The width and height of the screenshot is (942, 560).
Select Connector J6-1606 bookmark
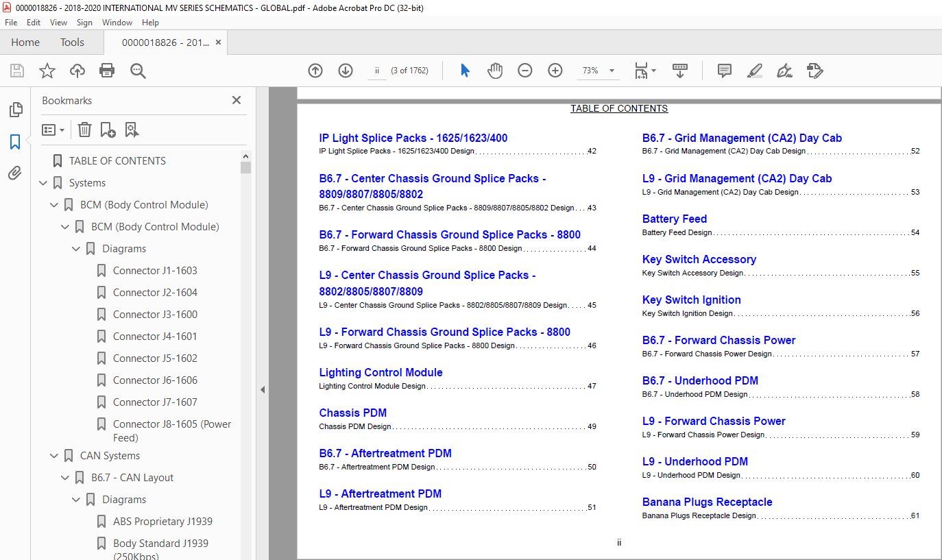click(x=155, y=380)
